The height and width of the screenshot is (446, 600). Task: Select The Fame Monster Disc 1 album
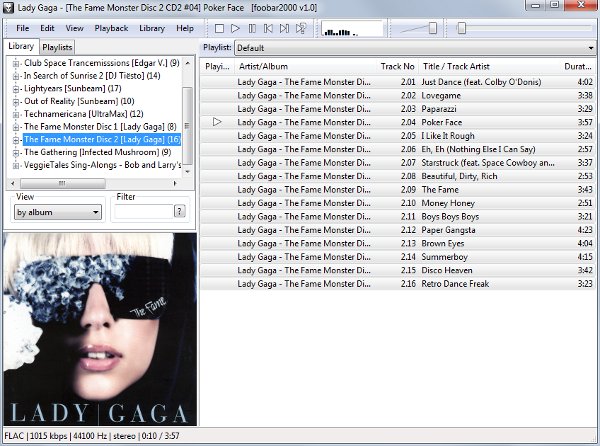point(100,127)
